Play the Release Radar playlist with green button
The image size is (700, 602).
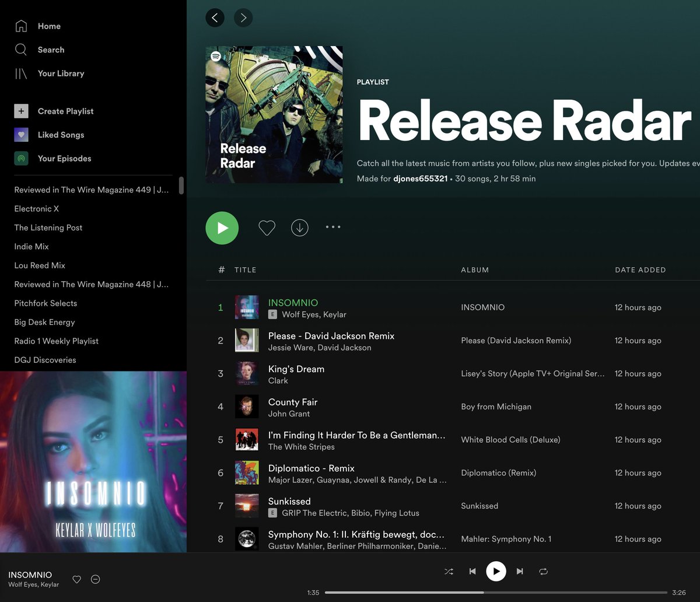tap(222, 228)
